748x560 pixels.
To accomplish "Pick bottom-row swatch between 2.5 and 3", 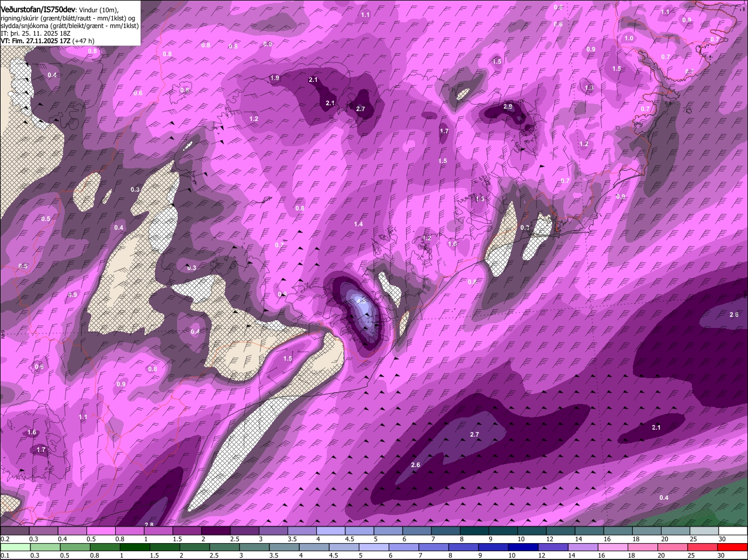I will click(x=225, y=547).
